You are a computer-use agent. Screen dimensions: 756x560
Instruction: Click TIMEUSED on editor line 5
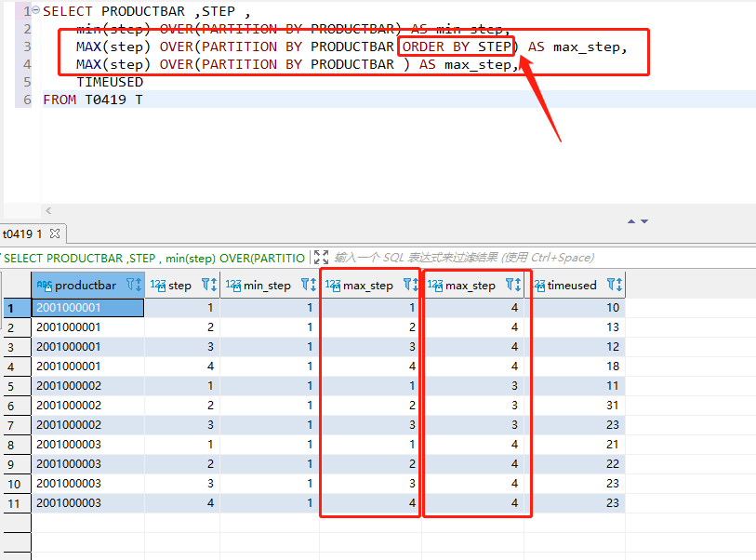click(x=110, y=82)
